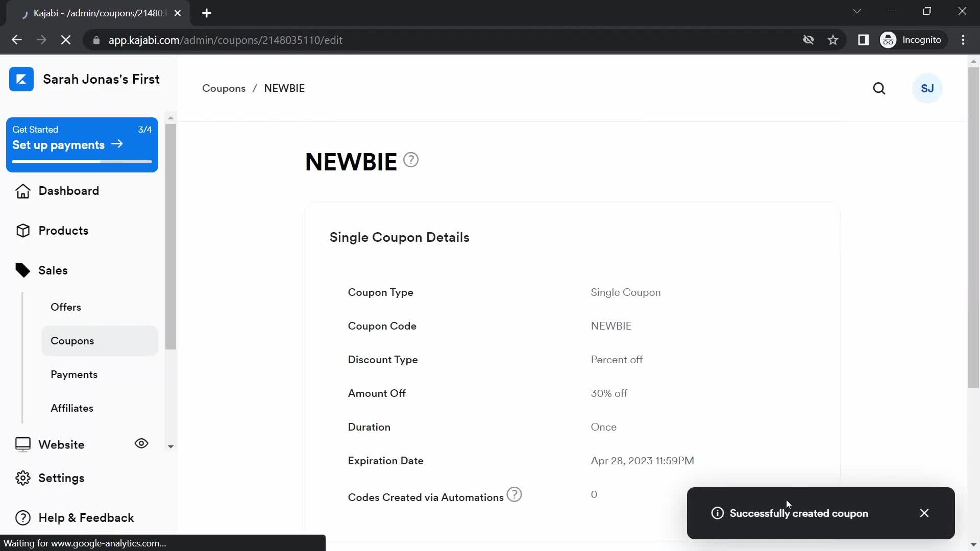Click the Products icon in sidebar
The width and height of the screenshot is (980, 551).
pyautogui.click(x=23, y=231)
